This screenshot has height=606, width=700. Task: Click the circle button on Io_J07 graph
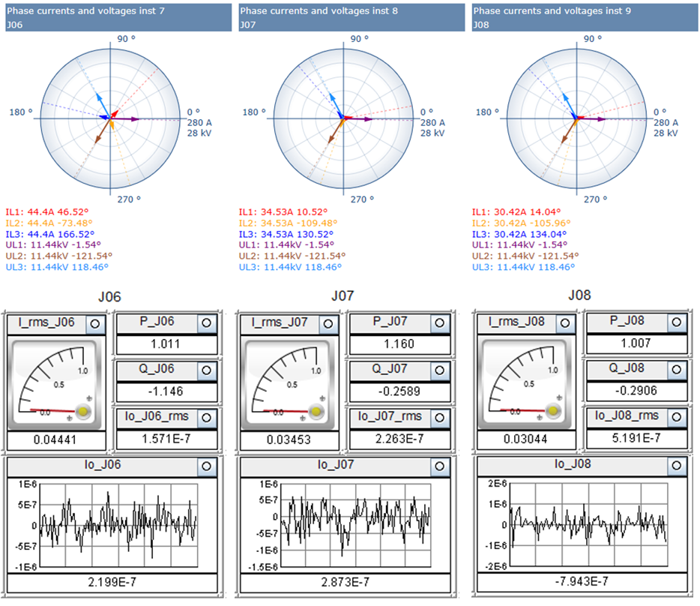439,466
